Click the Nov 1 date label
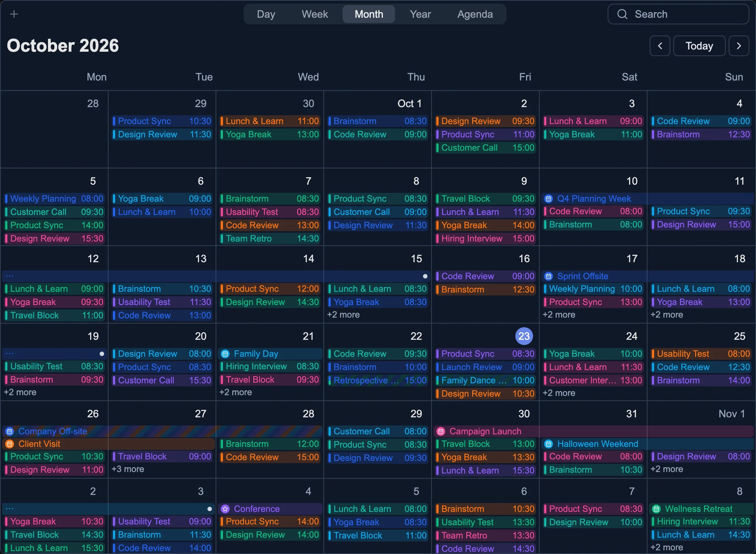 click(732, 414)
